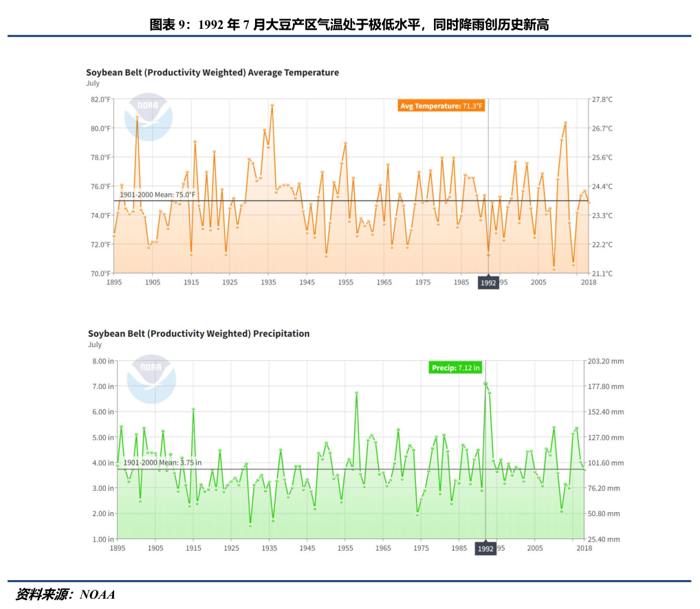The width and height of the screenshot is (700, 609).
Task: Click the NOAA logo on the temperature chart
Action: (148, 116)
